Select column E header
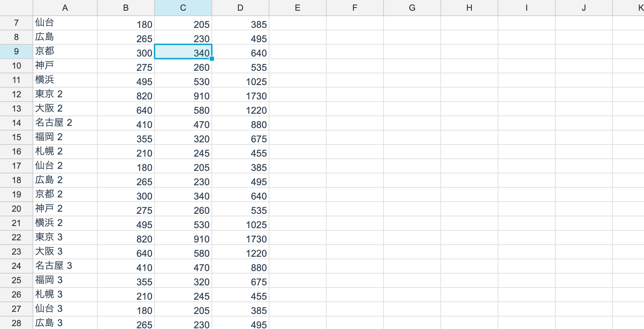This screenshot has height=329, width=644. point(298,8)
